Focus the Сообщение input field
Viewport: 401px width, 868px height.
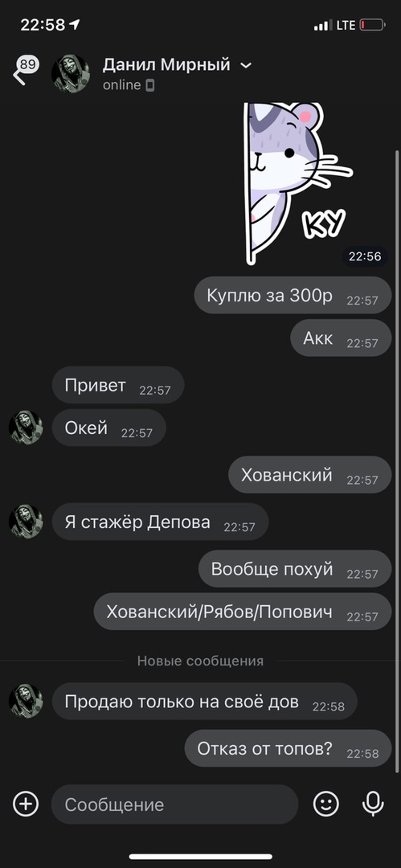coord(175,805)
